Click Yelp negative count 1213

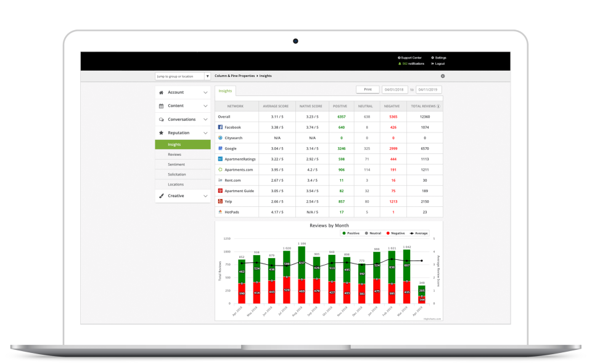(393, 201)
